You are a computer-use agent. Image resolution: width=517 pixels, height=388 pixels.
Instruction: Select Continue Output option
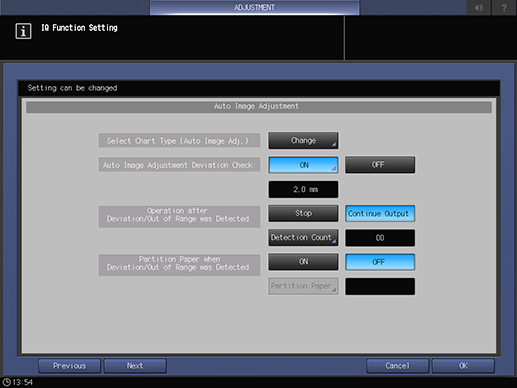tap(380, 213)
